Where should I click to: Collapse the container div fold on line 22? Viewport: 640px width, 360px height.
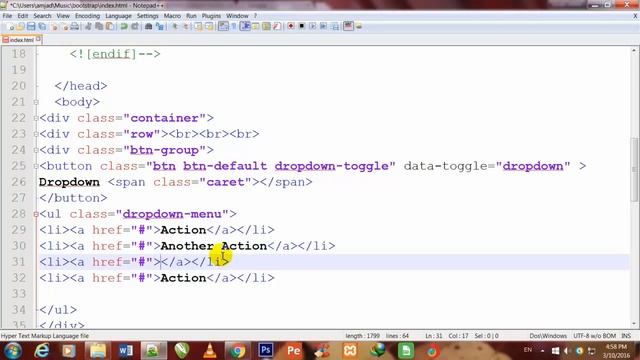[x=36, y=118]
